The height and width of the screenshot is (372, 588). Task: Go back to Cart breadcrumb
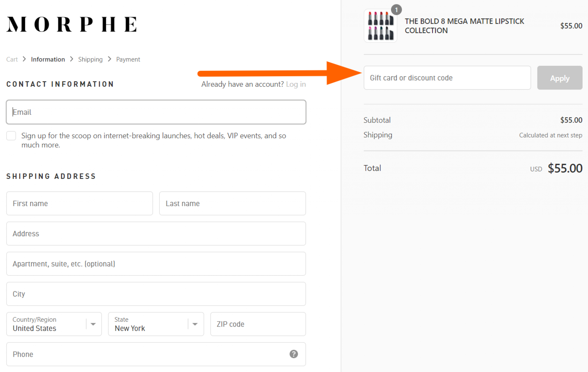(12, 59)
